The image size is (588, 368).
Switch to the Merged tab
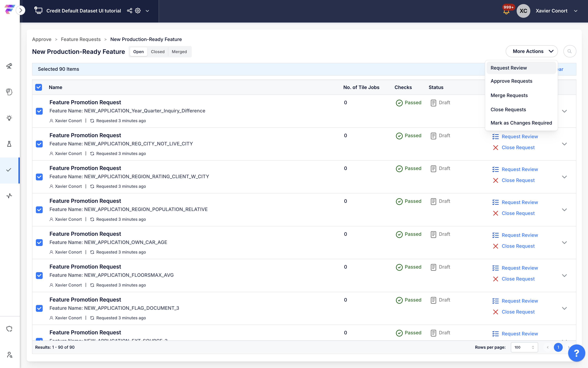(x=179, y=52)
